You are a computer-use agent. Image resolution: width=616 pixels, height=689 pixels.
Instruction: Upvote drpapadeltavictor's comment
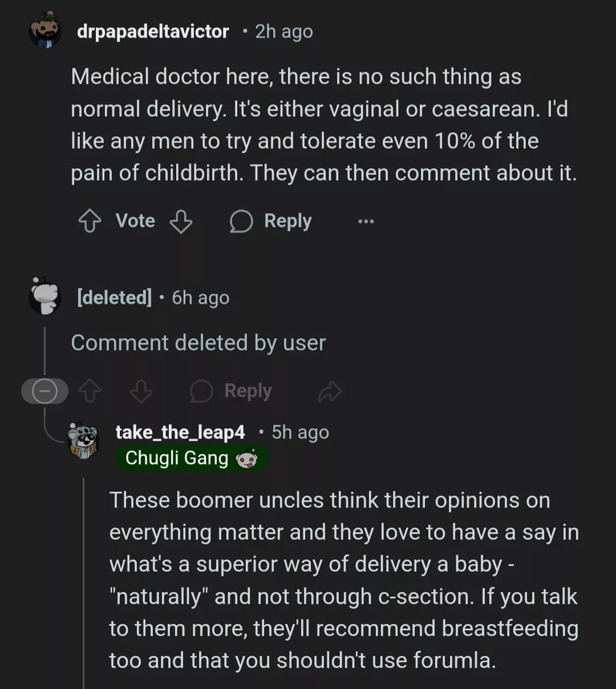tap(90, 221)
